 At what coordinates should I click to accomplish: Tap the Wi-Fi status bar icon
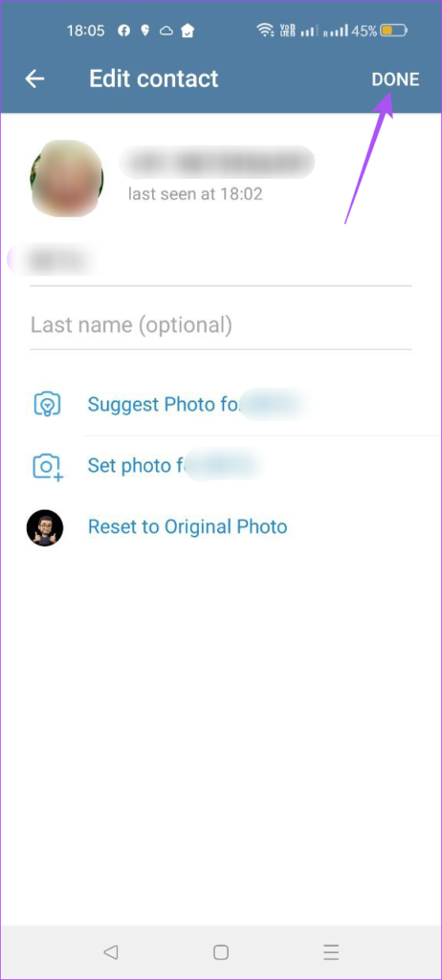coord(265,30)
